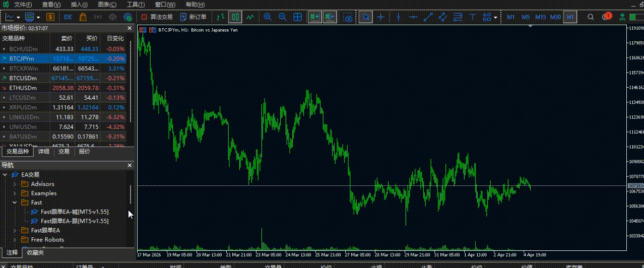Screen dimensions: 644x268
Task: Switch to the 交易 tab in Market Watch
Action: (64, 151)
